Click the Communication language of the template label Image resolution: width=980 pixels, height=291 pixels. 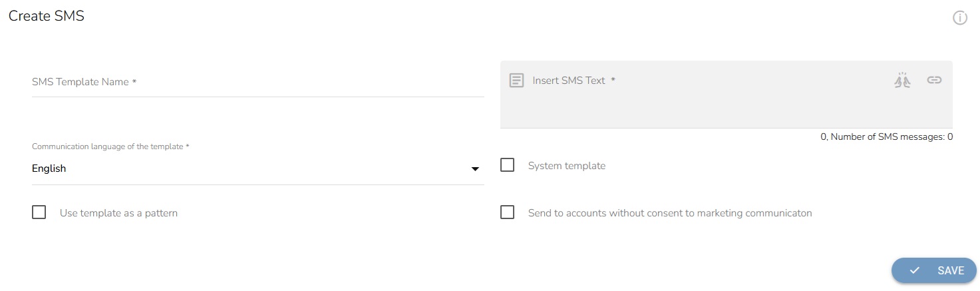point(110,146)
